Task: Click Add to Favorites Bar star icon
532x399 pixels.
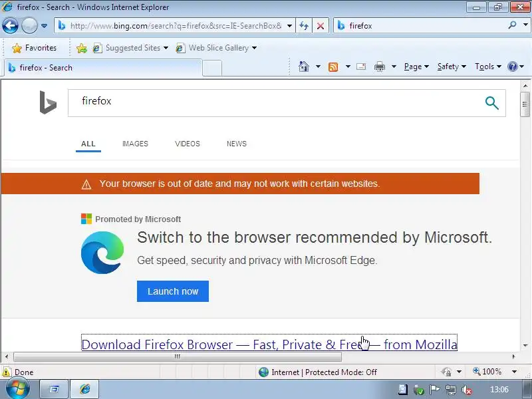Action: coord(81,48)
